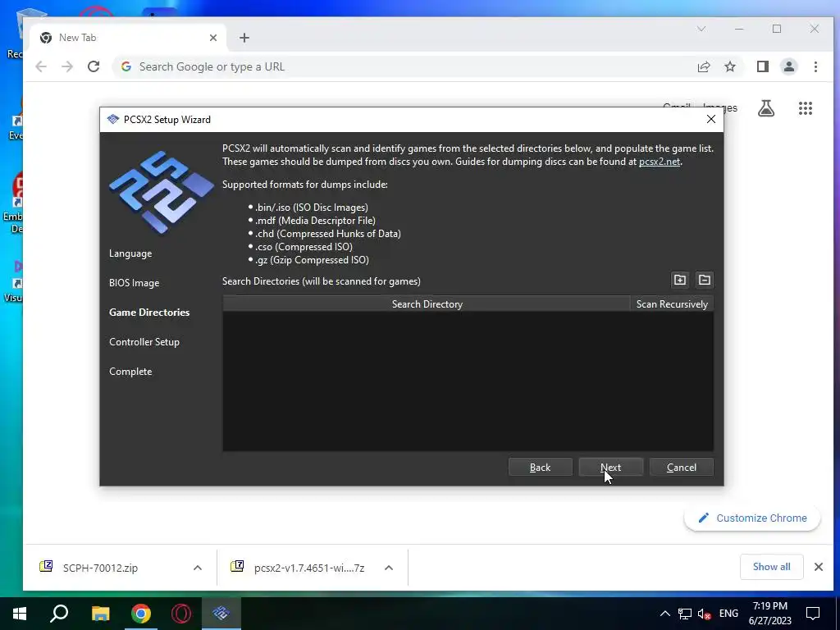Click the PCSX2 logo image

[161, 192]
